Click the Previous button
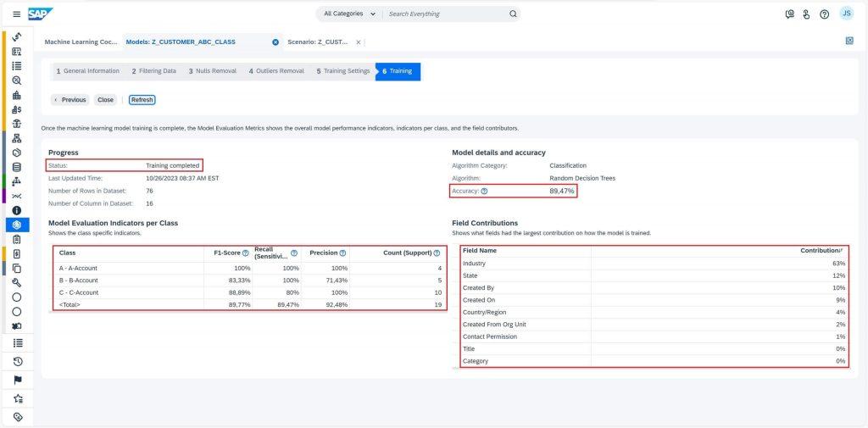This screenshot has height=428, width=868. click(x=70, y=100)
